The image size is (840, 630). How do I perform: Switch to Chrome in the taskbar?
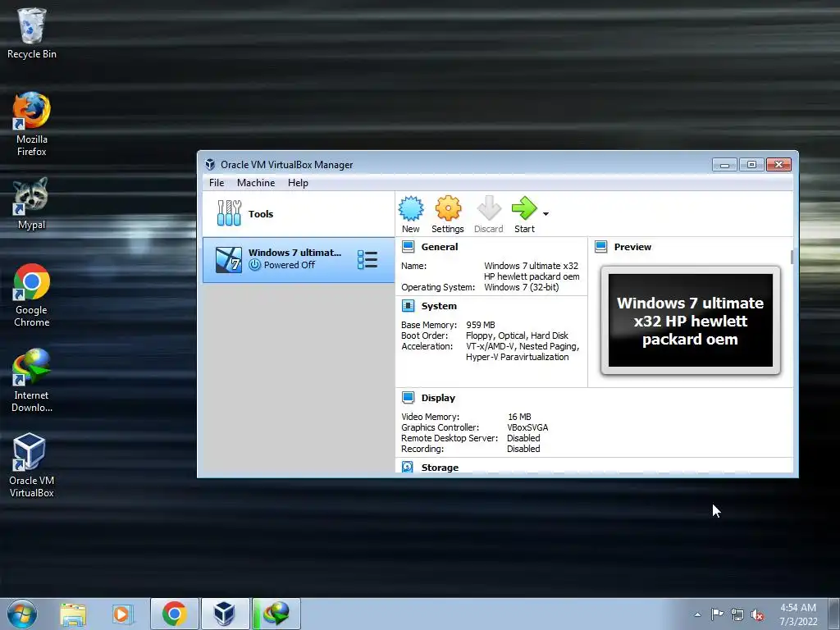[175, 614]
